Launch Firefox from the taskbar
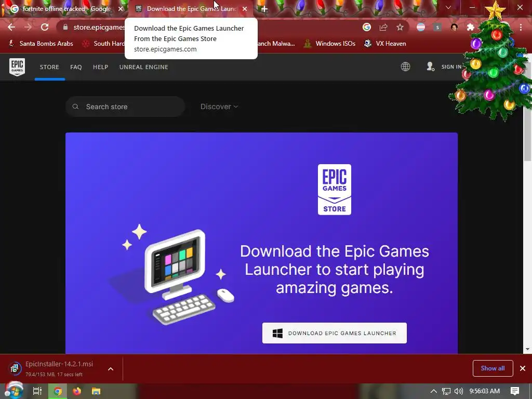 (x=77, y=391)
